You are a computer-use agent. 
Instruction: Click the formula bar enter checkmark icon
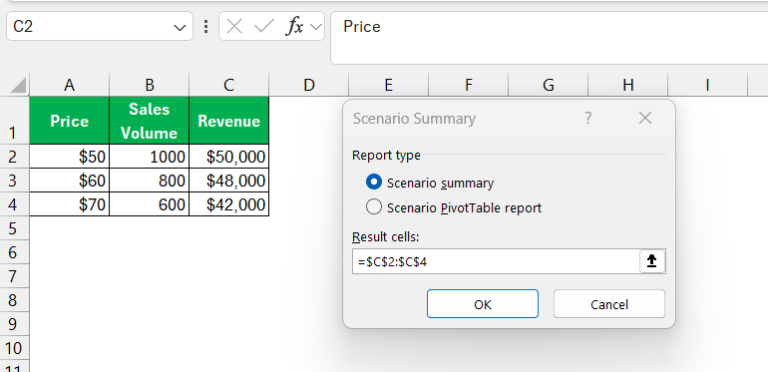point(264,26)
